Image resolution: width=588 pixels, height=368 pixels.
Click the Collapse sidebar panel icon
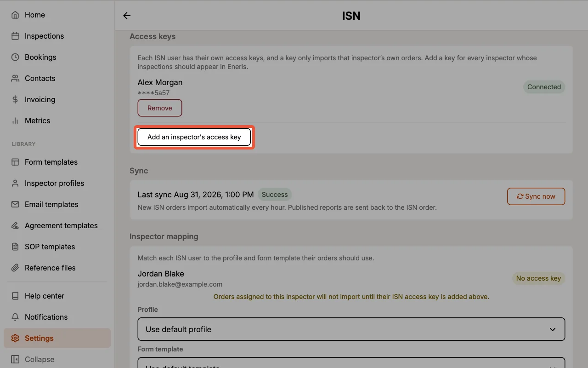15,359
